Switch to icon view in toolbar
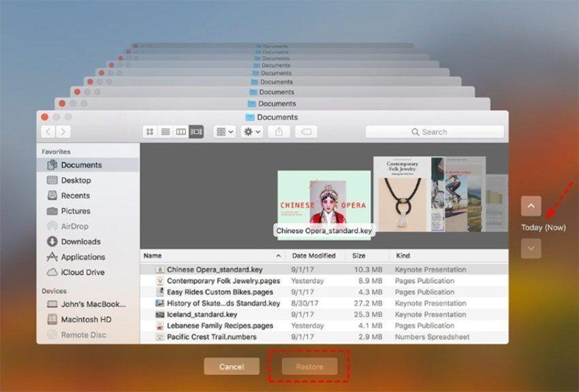 (x=150, y=131)
